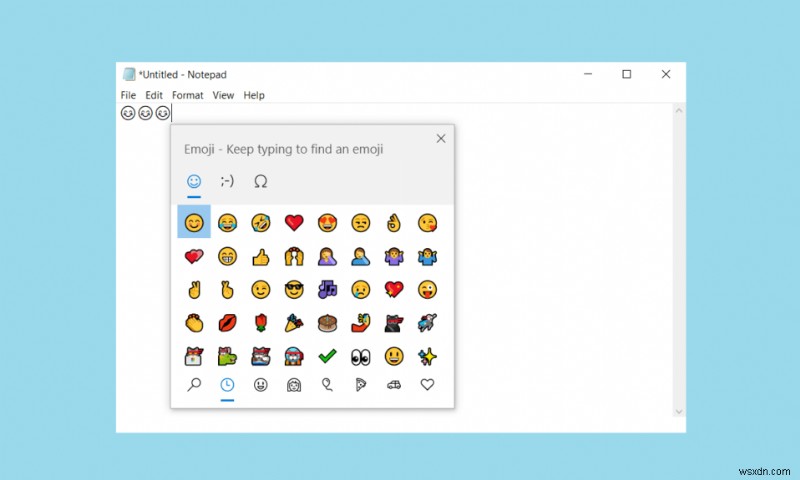Insert the pair of eyes emoji
800x480 pixels.
click(x=361, y=357)
